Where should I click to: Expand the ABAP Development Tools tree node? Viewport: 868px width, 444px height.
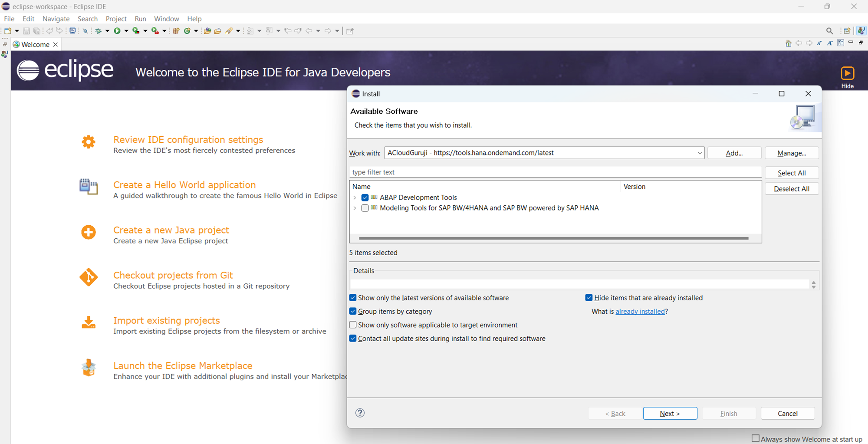point(355,198)
